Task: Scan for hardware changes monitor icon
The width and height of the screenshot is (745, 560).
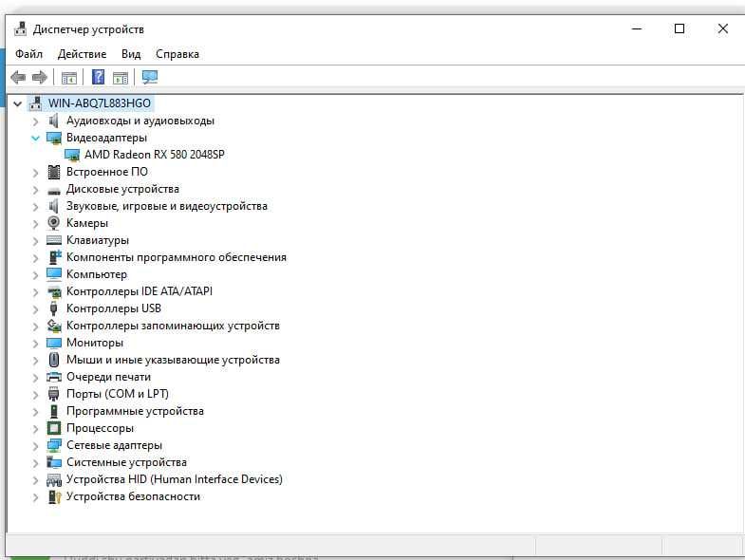Action: point(150,77)
